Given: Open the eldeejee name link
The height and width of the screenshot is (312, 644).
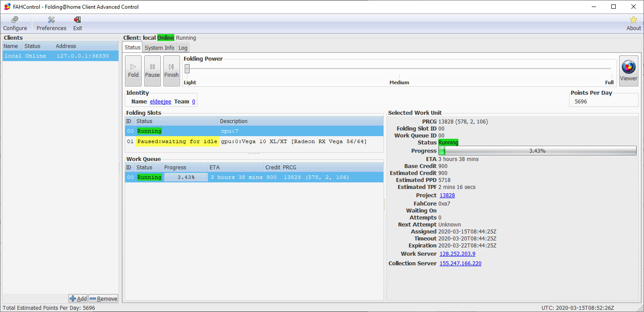Looking at the screenshot, I should coord(160,102).
